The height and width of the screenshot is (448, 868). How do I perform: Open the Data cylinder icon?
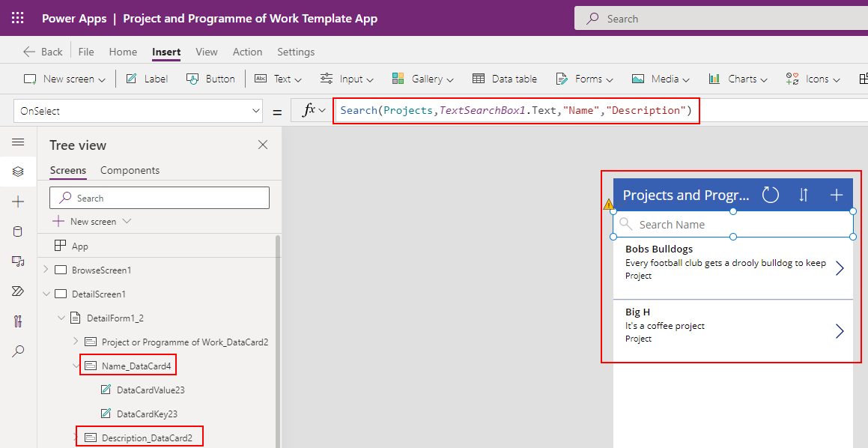point(18,231)
